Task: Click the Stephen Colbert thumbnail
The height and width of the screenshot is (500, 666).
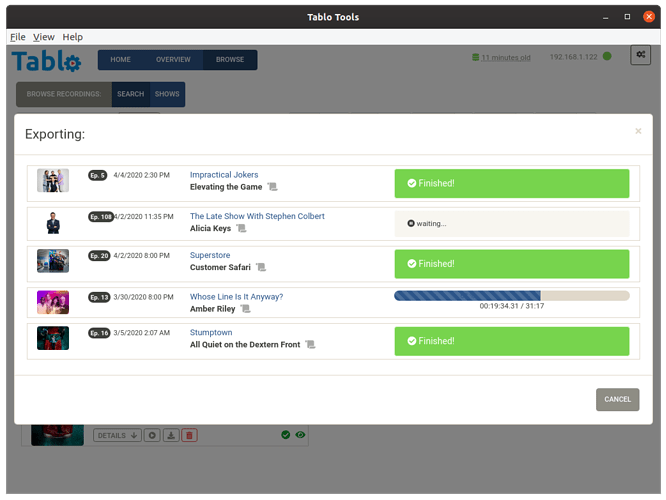Action: click(x=53, y=223)
